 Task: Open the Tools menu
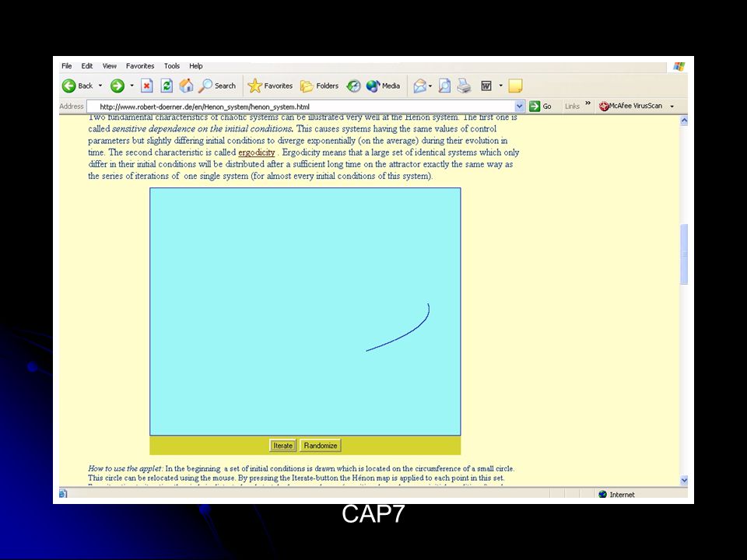click(172, 65)
